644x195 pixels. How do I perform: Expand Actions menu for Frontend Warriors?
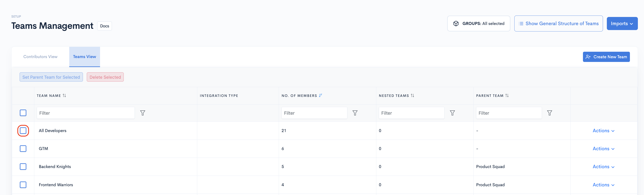point(604,185)
